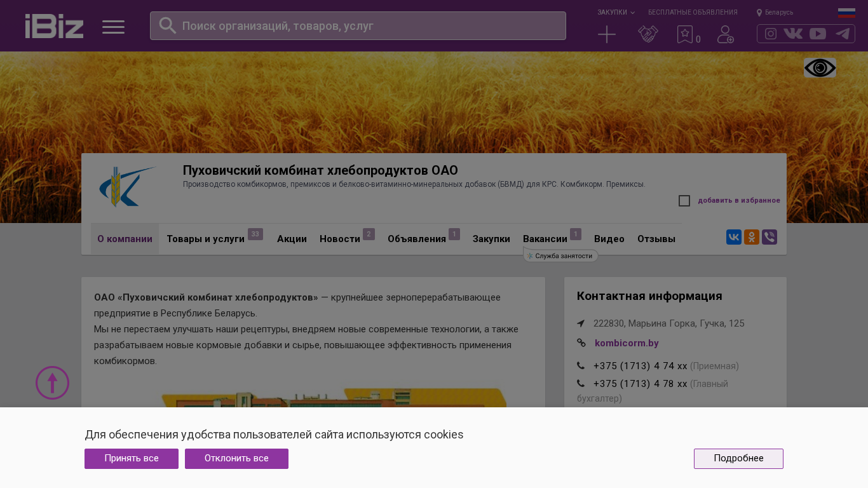868x488 pixels.
Task: Click the user registration icon
Action: 726,34
